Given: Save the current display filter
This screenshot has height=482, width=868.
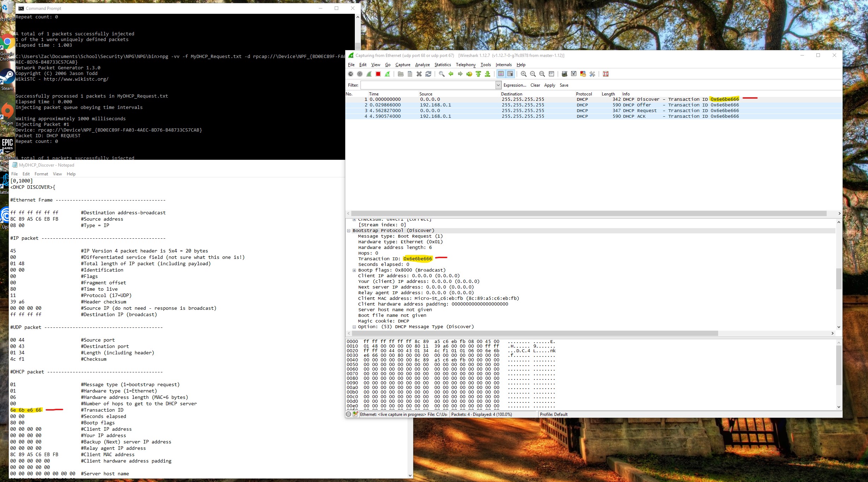Looking at the screenshot, I should [x=564, y=85].
